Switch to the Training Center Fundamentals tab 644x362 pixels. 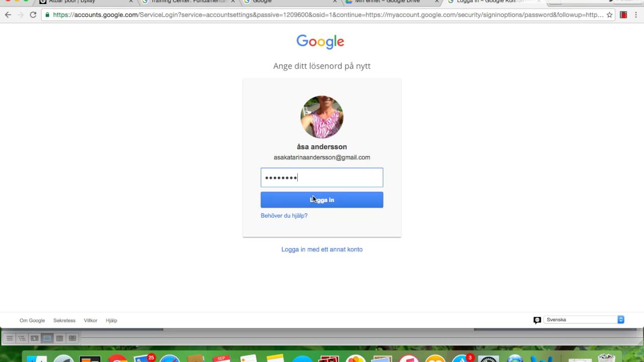[x=187, y=2]
